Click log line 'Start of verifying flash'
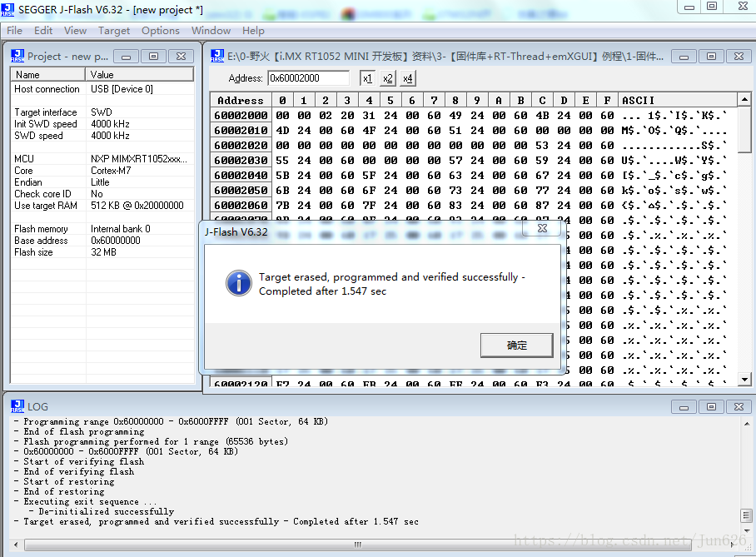Viewport: 756px width, 557px height. pos(84,461)
